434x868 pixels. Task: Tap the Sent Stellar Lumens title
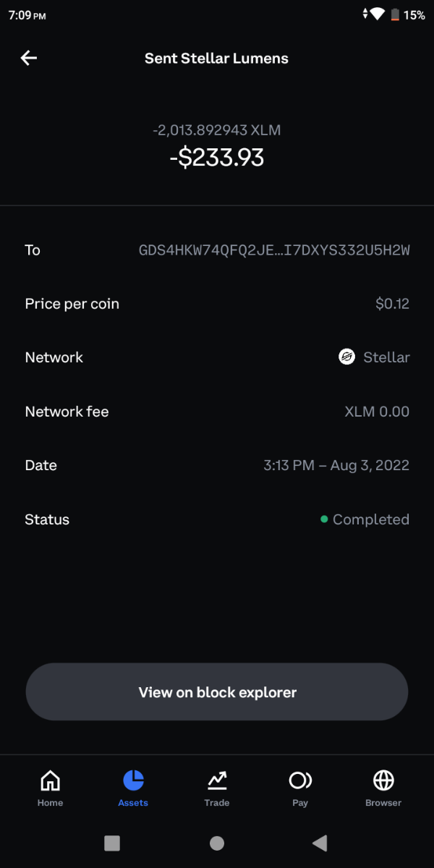(x=216, y=59)
